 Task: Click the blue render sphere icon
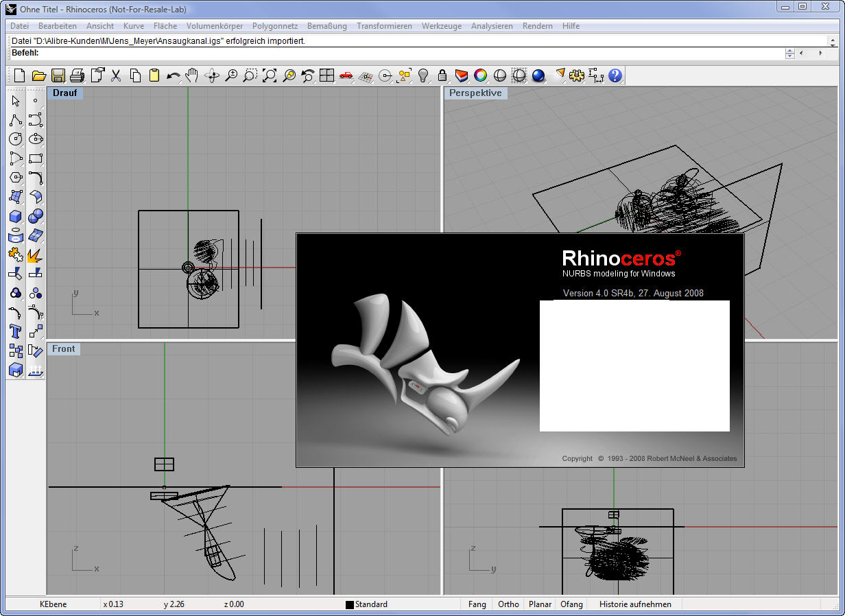pos(538,75)
